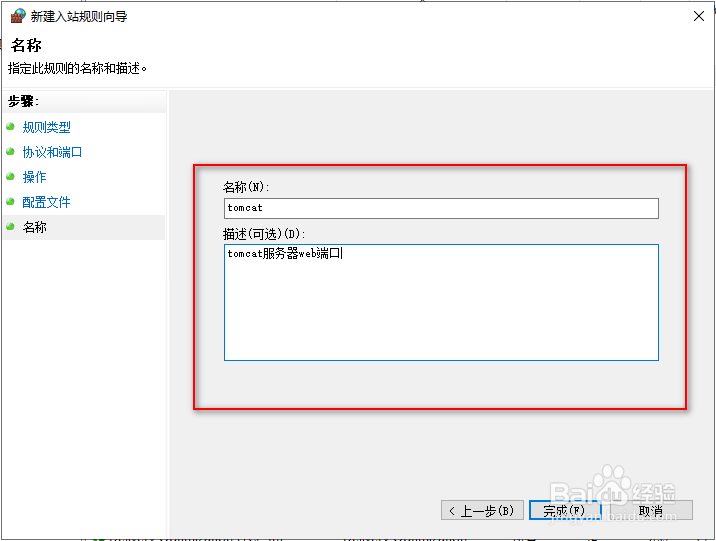Close the New Inbound Rule Wizard window
The height and width of the screenshot is (541, 716).
(x=698, y=16)
